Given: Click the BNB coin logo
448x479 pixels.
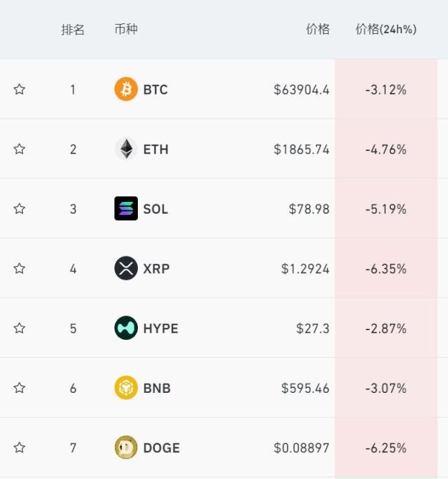Looking at the screenshot, I should 126,388.
